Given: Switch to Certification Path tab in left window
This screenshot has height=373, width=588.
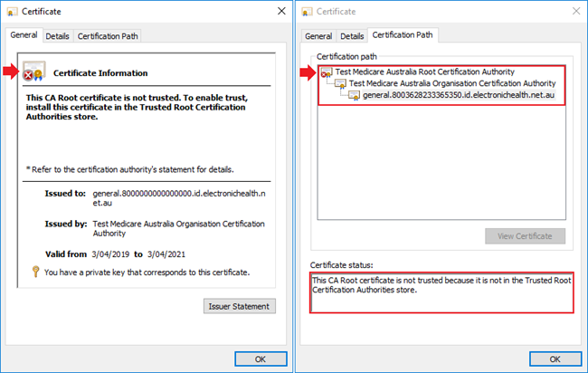Looking at the screenshot, I should (x=108, y=36).
